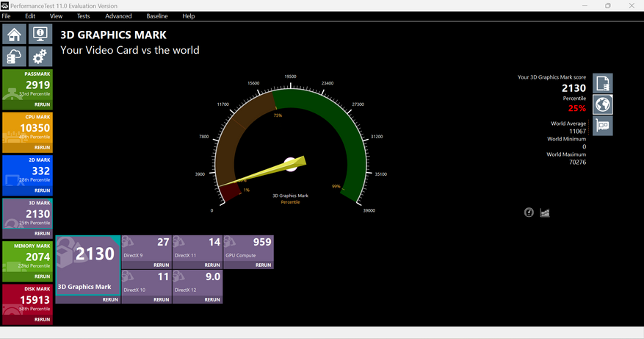Select the large 3D Graphics Mark 2130 tile
Viewport: 644px width, 339px height.
88,265
